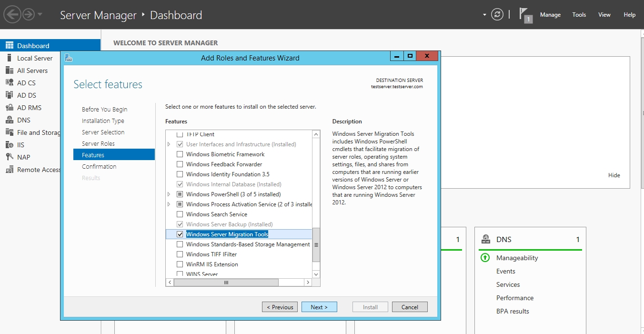
Task: Toggle the TFTP Client checkbox
Action: click(x=180, y=134)
